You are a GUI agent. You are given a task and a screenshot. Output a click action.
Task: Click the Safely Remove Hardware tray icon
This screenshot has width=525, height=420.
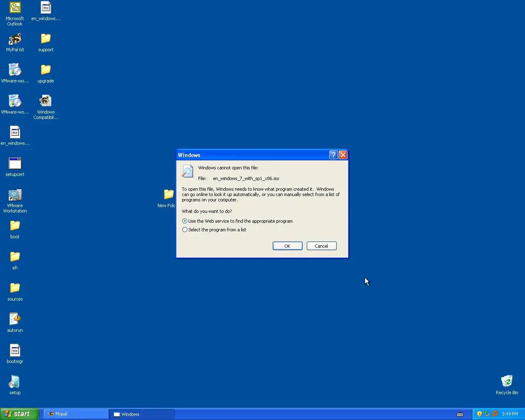coord(487,414)
